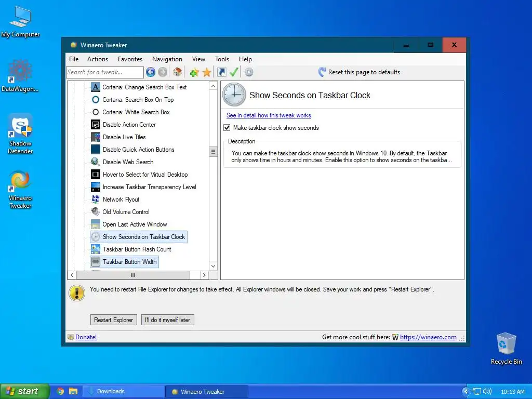Click the create shortcut toolbar icon
This screenshot has height=399, width=532.
click(x=221, y=72)
